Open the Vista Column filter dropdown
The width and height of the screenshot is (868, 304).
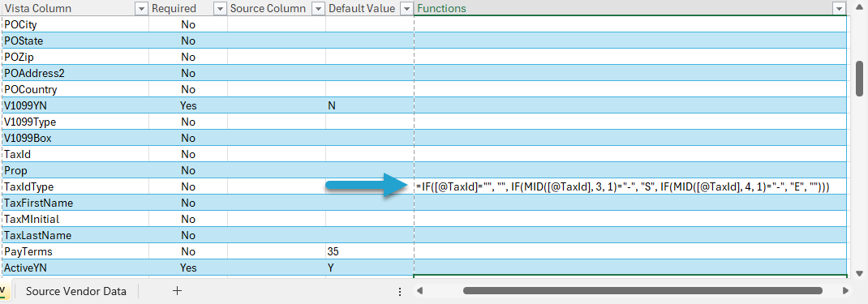click(142, 8)
